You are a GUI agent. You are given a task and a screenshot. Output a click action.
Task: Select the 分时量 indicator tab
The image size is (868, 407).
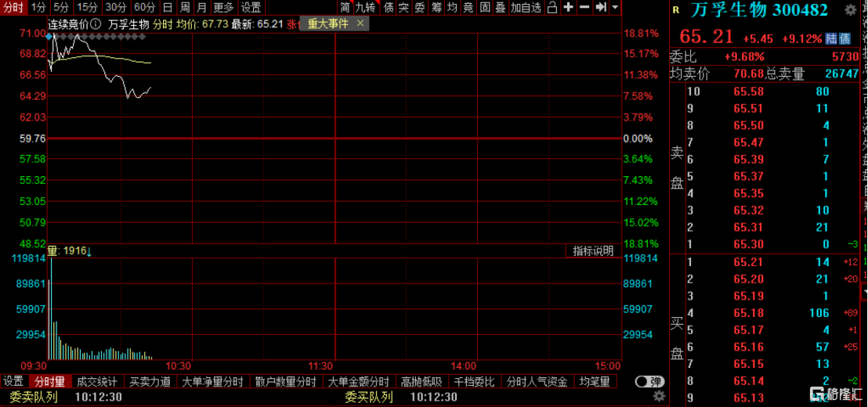[x=50, y=382]
